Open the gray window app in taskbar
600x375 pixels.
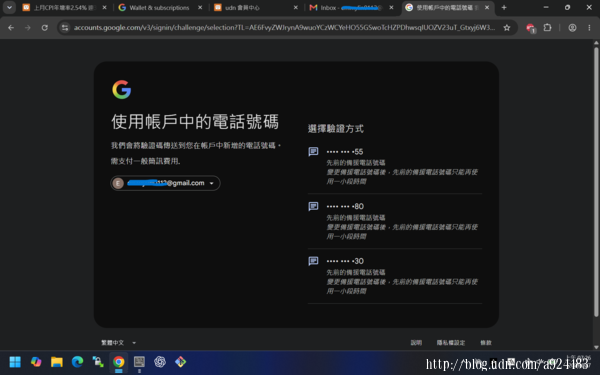[x=139, y=362]
